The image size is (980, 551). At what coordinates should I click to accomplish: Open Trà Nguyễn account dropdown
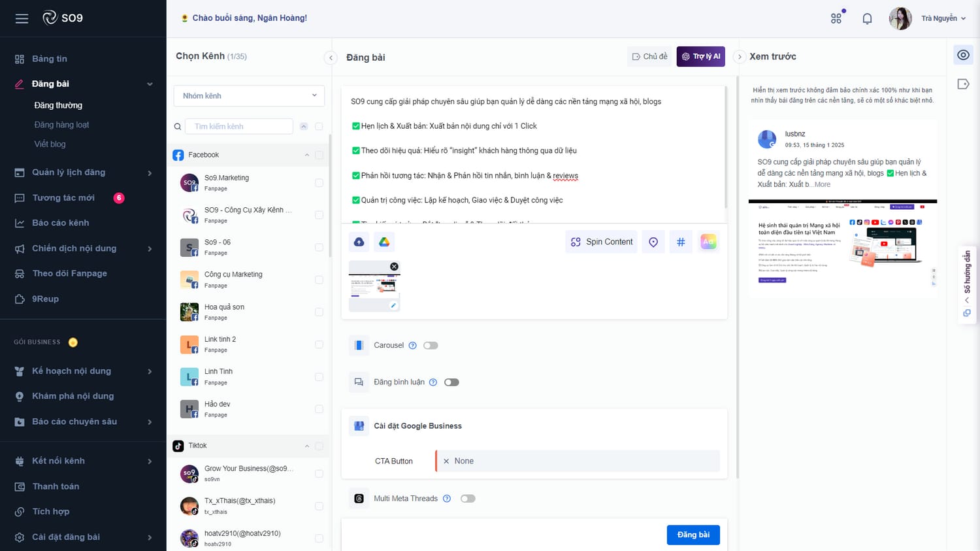coord(943,18)
